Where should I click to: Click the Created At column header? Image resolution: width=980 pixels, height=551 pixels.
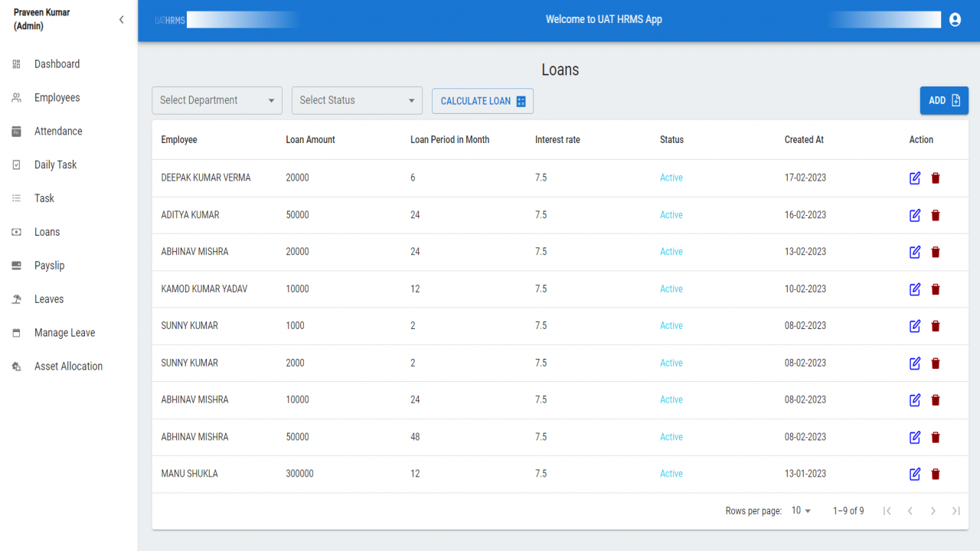(x=804, y=140)
